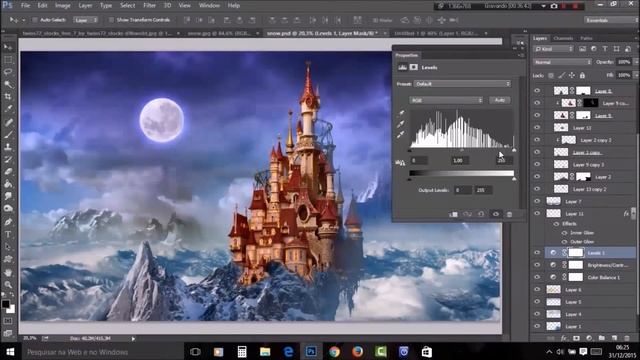Pick the black point eyedropper in Levels
The height and width of the screenshot is (360, 640).
[x=401, y=113]
